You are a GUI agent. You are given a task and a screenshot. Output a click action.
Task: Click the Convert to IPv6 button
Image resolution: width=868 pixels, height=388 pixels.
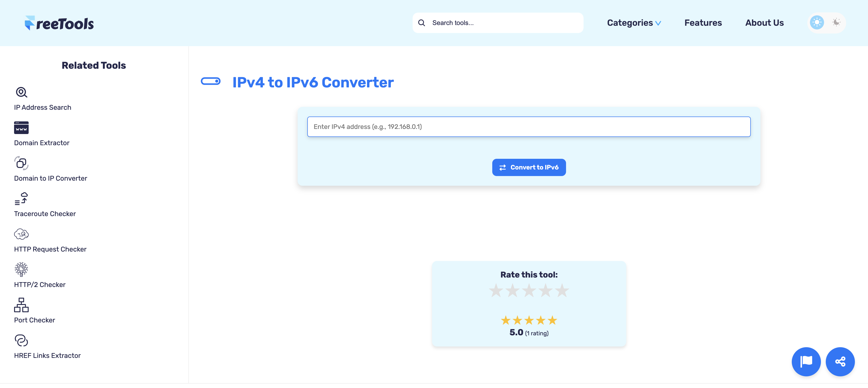coord(529,167)
